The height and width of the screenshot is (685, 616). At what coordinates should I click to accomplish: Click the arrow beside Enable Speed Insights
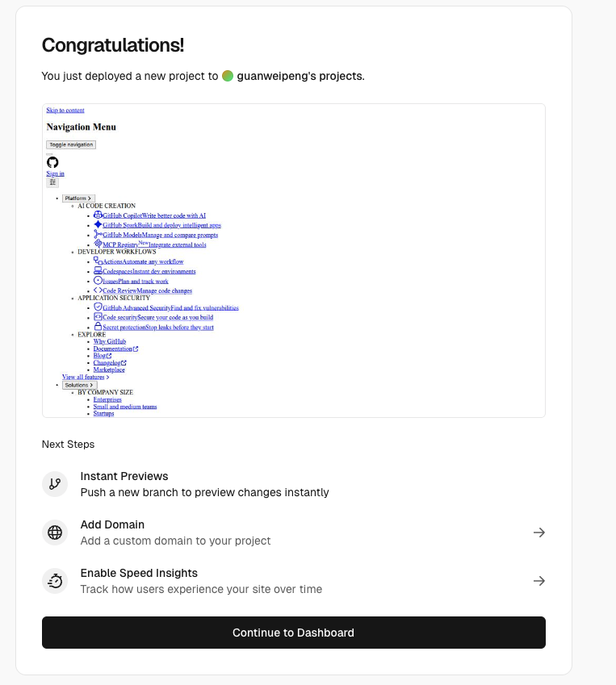[x=539, y=581]
